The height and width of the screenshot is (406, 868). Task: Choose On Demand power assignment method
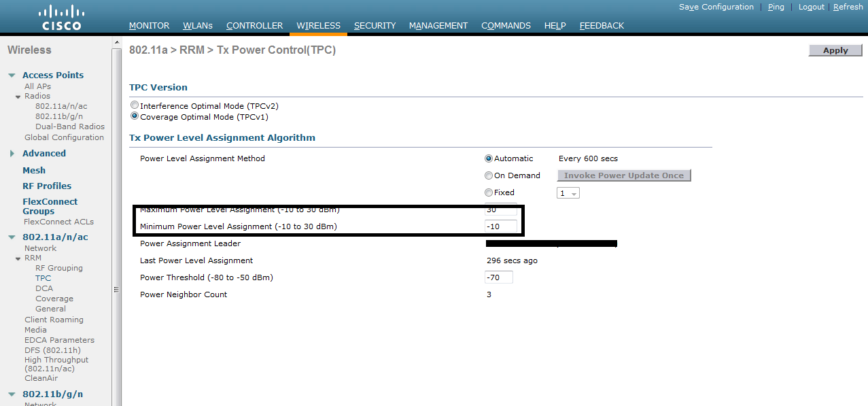click(x=489, y=175)
